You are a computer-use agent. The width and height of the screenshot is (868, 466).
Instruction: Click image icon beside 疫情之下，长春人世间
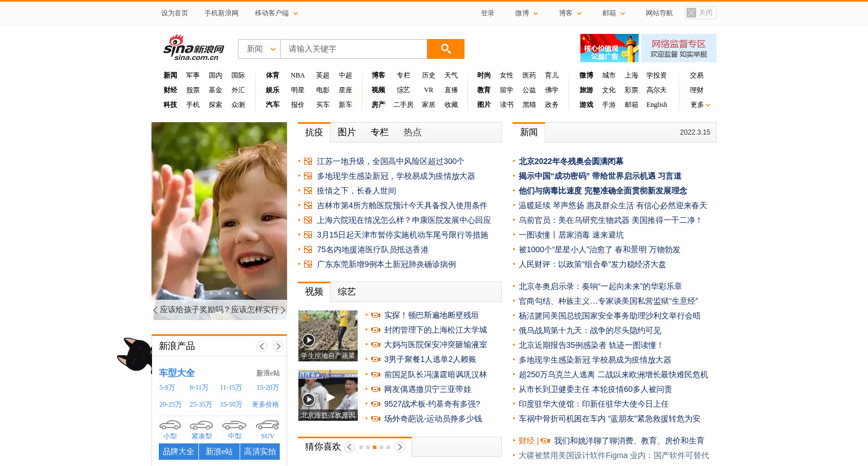click(x=308, y=191)
